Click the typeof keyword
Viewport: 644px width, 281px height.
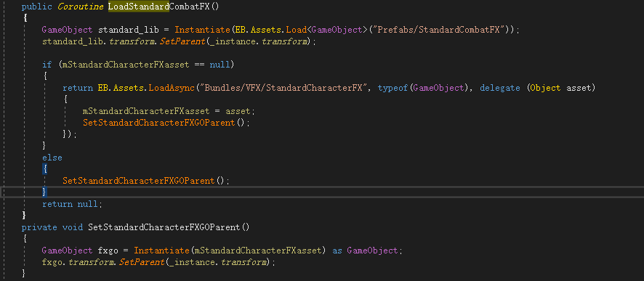coord(393,88)
